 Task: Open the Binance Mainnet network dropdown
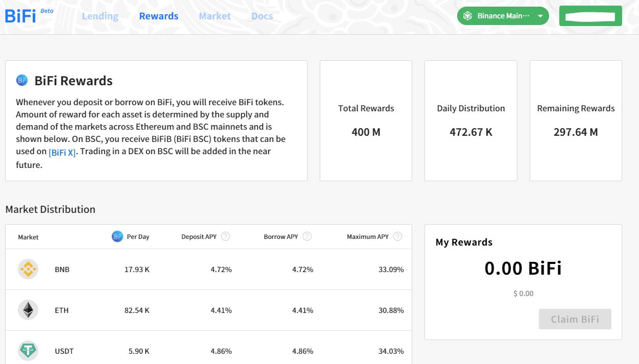click(503, 16)
